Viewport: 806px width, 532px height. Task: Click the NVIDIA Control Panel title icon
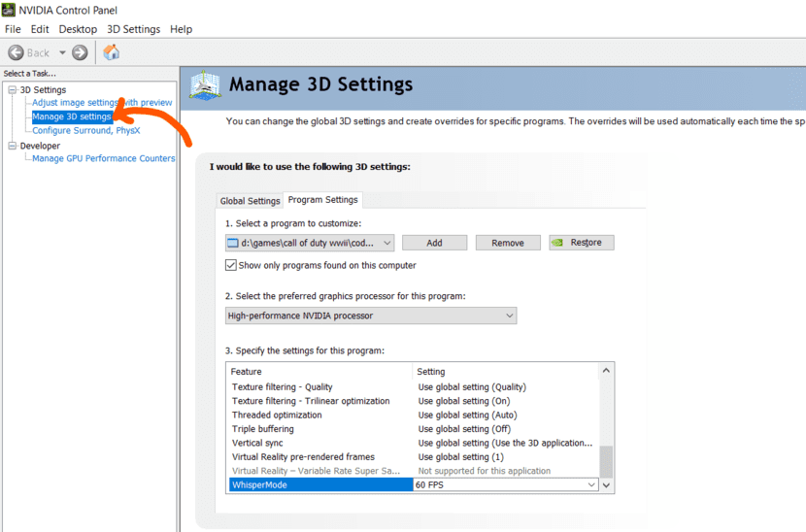point(8,10)
